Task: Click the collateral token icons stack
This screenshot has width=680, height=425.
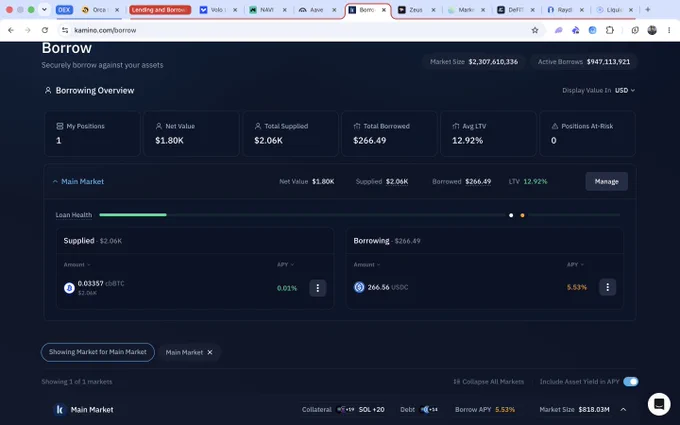Action: click(x=346, y=409)
